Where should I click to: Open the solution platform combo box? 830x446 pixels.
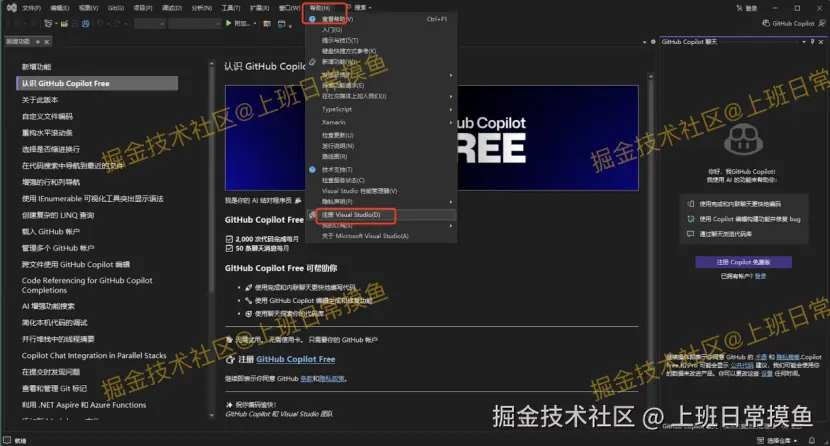(x=194, y=24)
